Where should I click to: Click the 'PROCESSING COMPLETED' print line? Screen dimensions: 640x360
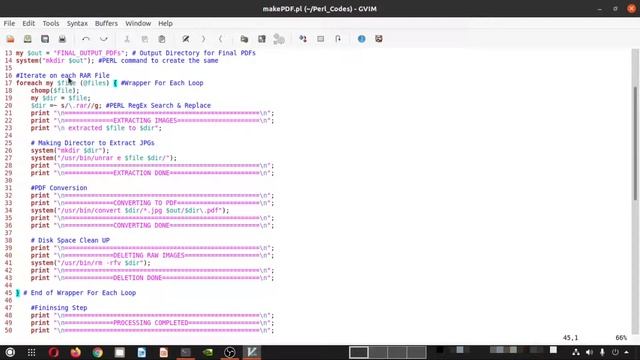tap(152, 323)
